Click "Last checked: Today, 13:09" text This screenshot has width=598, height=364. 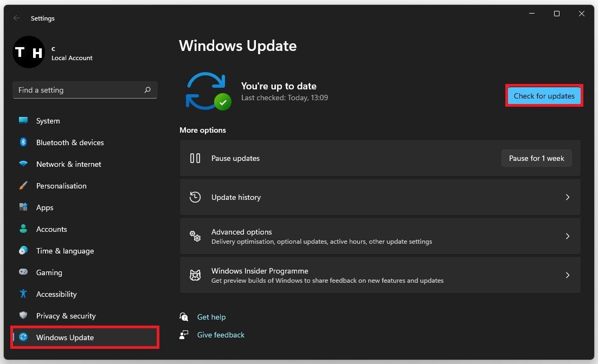tap(285, 97)
